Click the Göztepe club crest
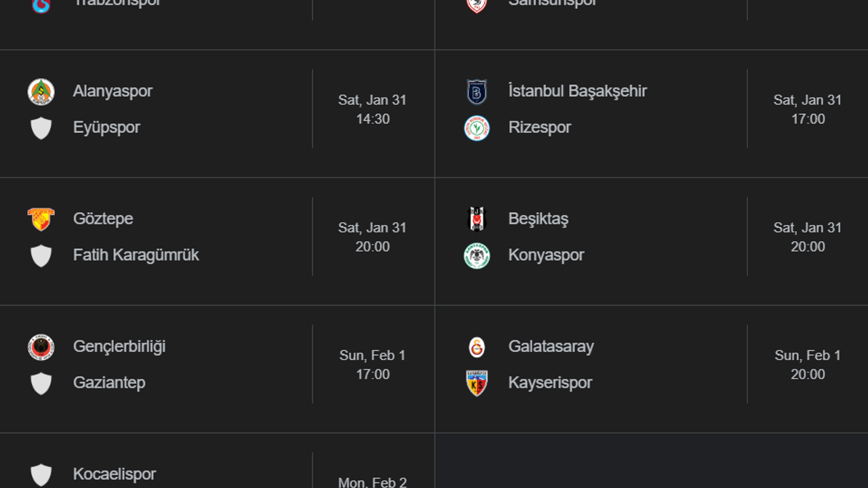Viewport: 868px width, 488px height. click(x=41, y=219)
